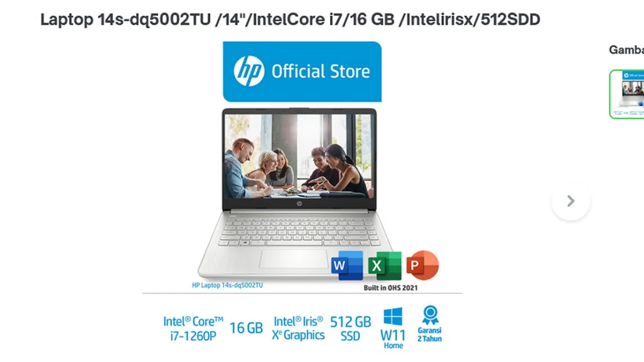Click the Windows 11 Home logo

[393, 317]
